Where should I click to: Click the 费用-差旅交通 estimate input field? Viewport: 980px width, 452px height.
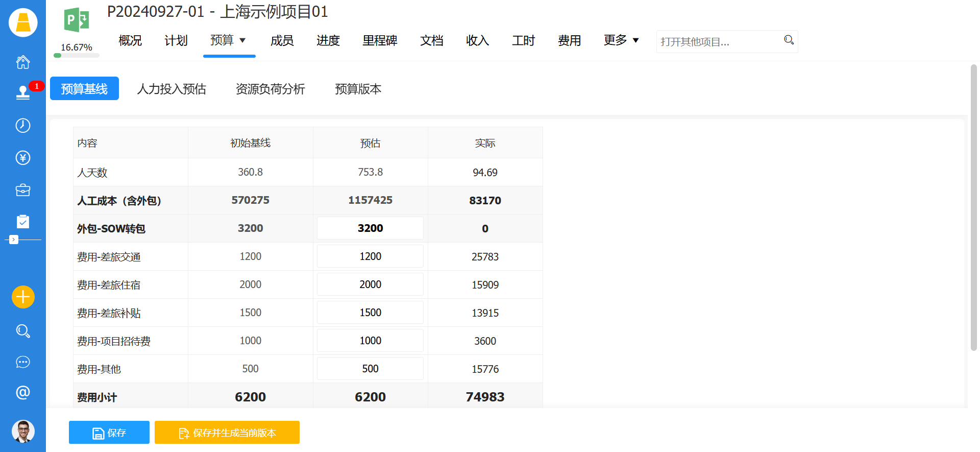tap(370, 256)
